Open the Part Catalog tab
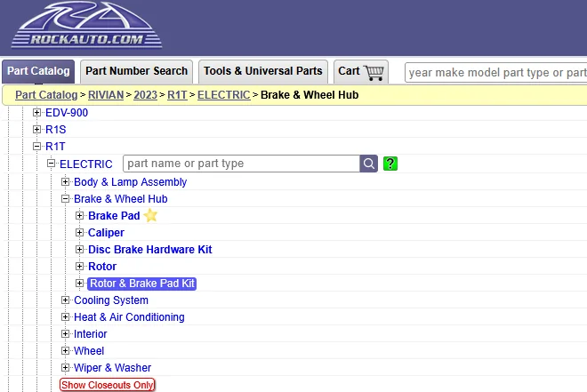Viewport: 587px width, 392px height. coord(38,71)
